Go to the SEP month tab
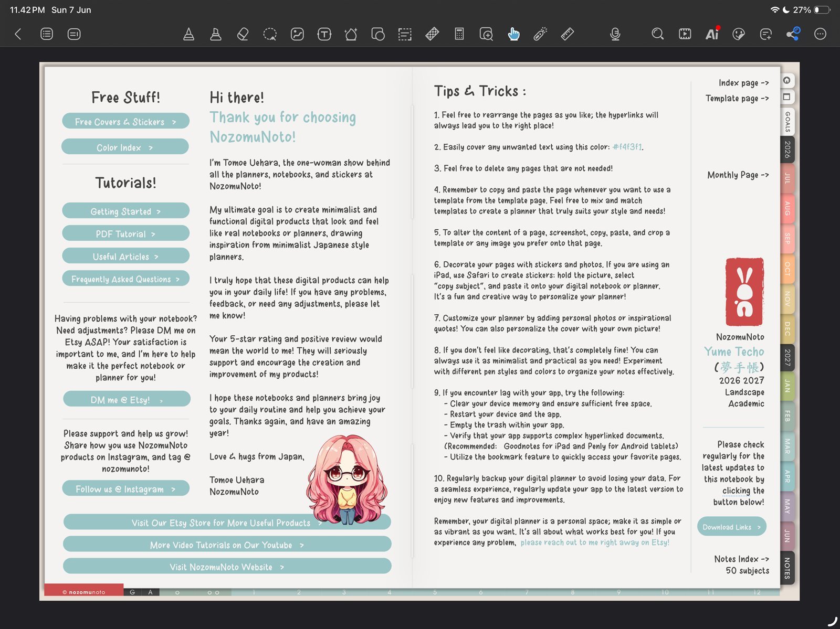Viewport: 840px width, 629px height. coord(787,238)
